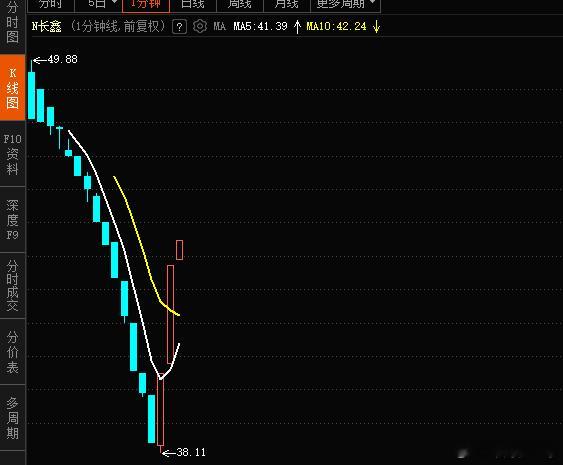This screenshot has height=465, width=563.
Task: Open the 深度F9 sidebar panel
Action: coord(13,220)
